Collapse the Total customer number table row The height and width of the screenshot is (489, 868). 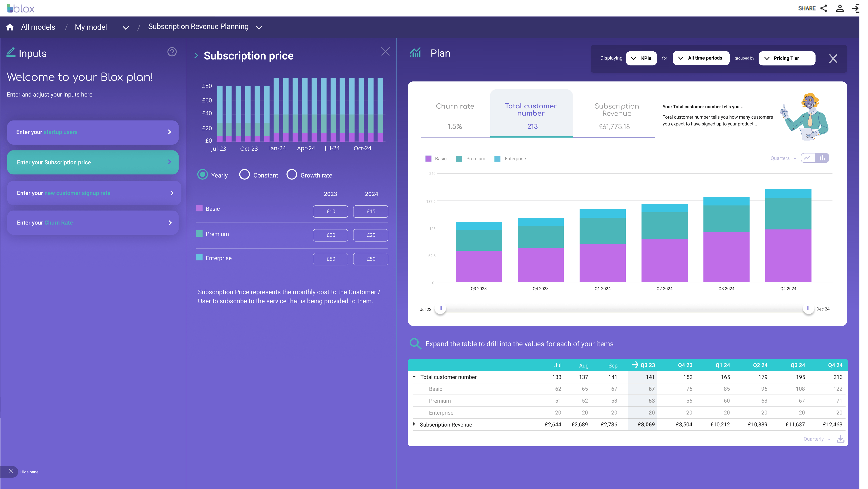[414, 377]
